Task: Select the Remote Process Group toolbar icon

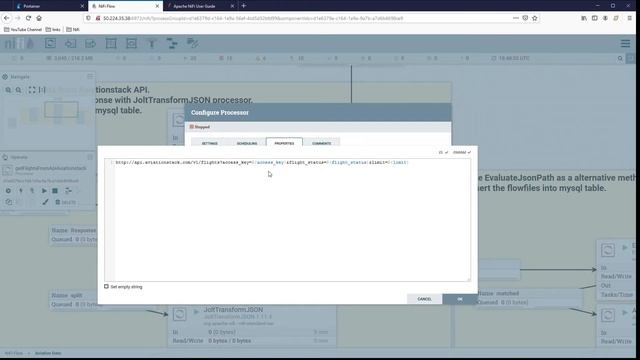Action: point(131,43)
